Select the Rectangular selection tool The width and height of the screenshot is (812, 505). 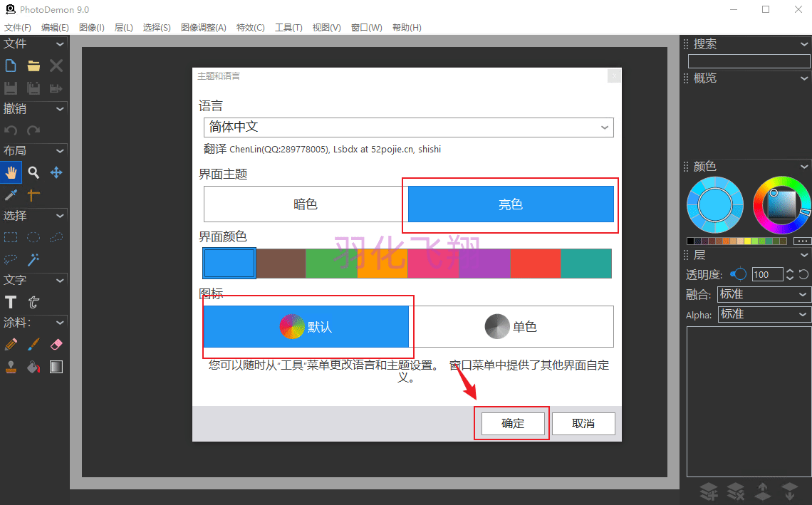click(11, 237)
